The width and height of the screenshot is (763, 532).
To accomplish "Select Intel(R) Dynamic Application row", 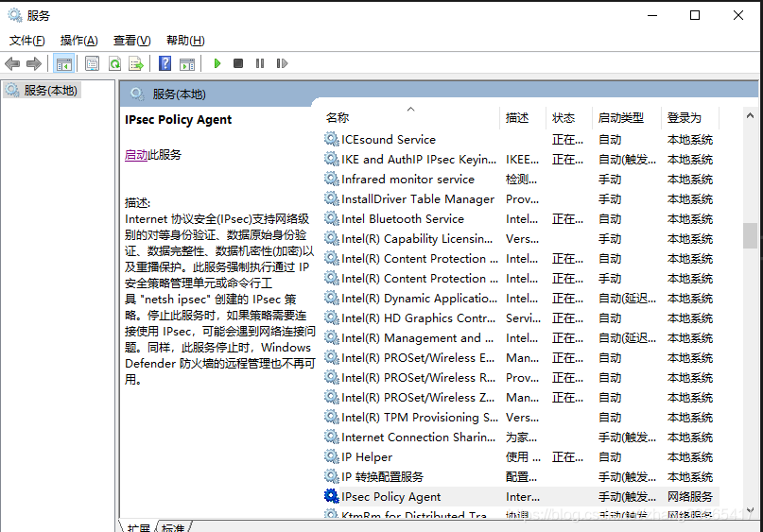I will [521, 298].
